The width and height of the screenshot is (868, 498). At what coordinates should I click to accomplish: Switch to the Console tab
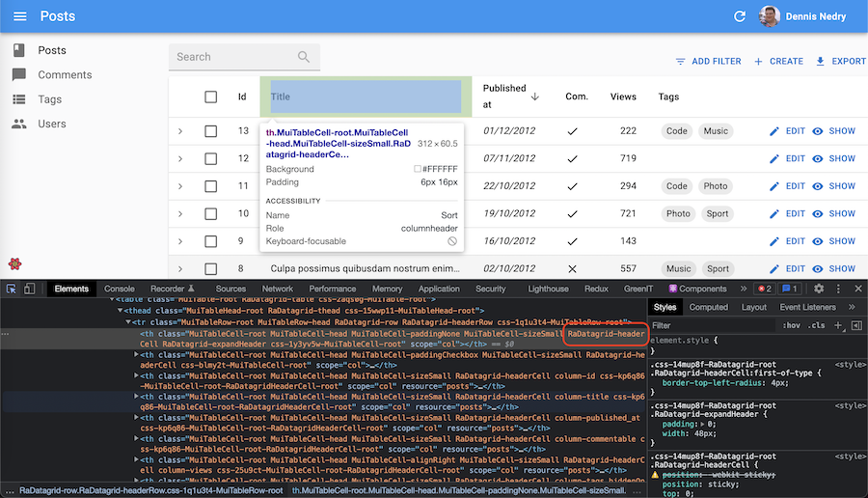(120, 289)
